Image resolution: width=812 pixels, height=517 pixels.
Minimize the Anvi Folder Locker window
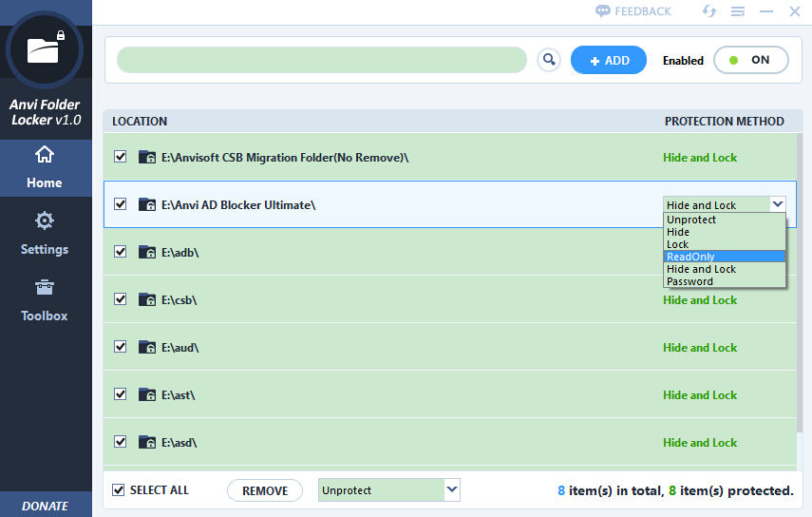pos(766,10)
